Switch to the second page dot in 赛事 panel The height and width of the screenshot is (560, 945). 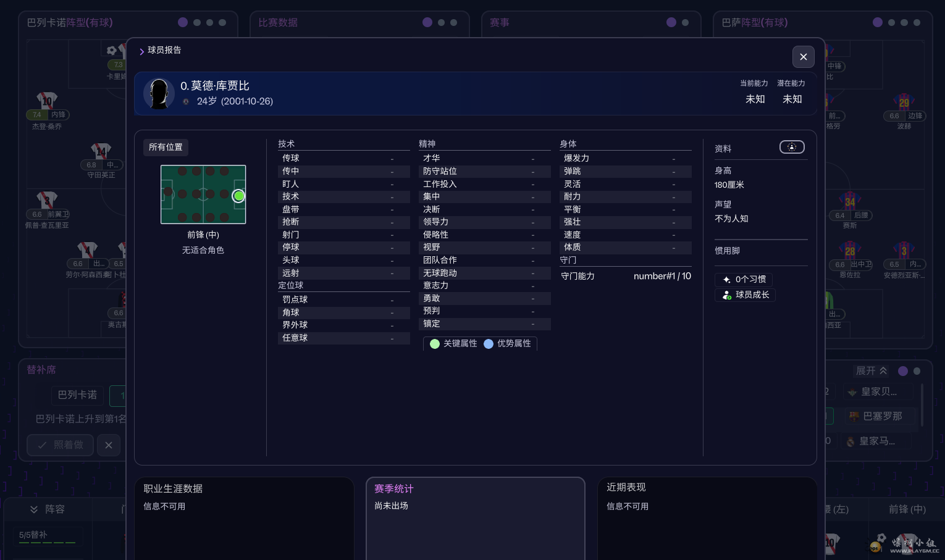(685, 22)
